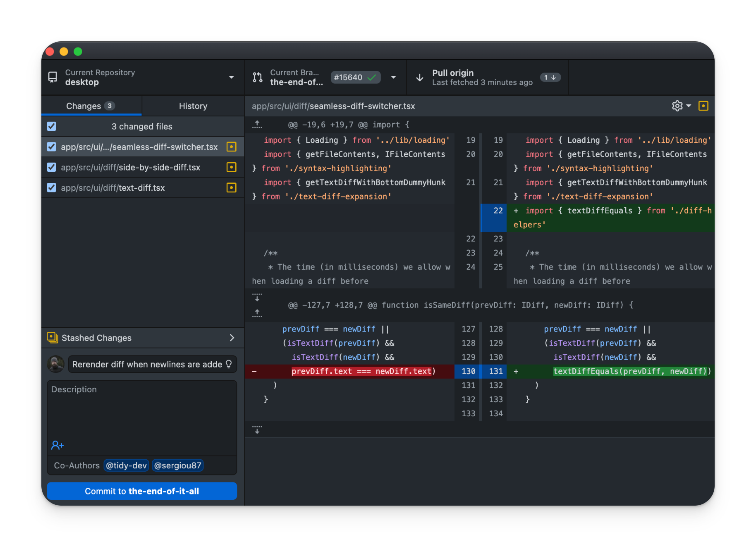Uncheck side-by-side-diff.tsx in the changes list
Viewport: 756px width, 547px height.
tap(51, 167)
